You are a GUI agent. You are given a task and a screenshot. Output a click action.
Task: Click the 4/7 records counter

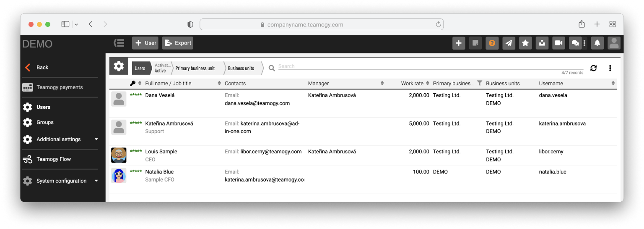click(572, 73)
